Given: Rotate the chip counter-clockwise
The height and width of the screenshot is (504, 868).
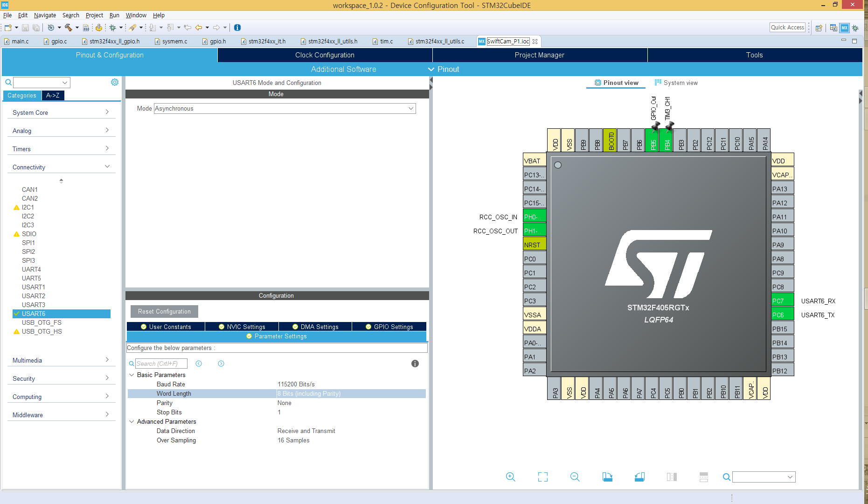Looking at the screenshot, I should 639,477.
